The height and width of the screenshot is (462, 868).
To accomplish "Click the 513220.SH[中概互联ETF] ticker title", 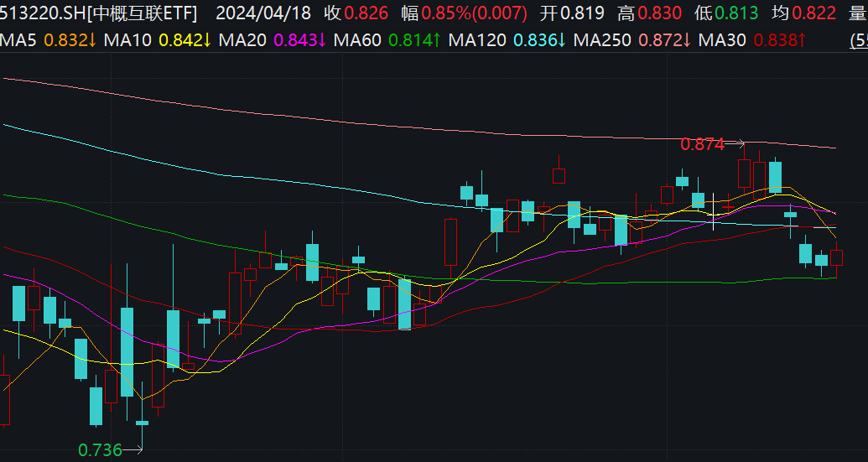I will 98,13.
